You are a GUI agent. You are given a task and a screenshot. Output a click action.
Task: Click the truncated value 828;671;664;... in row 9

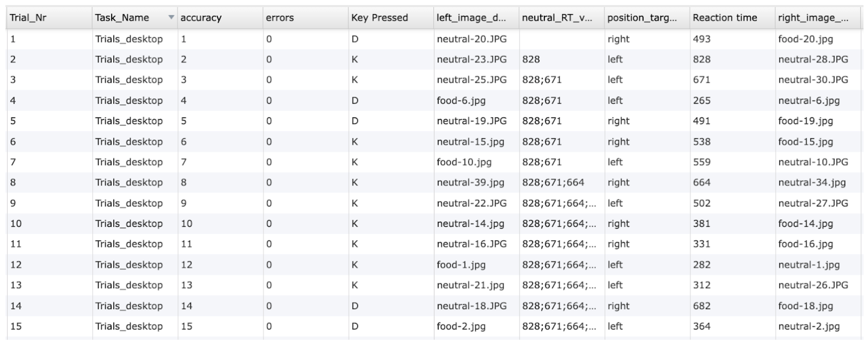coord(559,203)
